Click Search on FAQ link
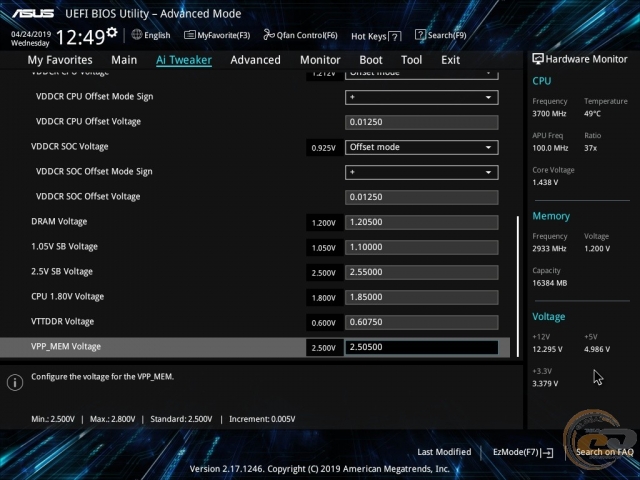The image size is (640, 480). (x=604, y=452)
